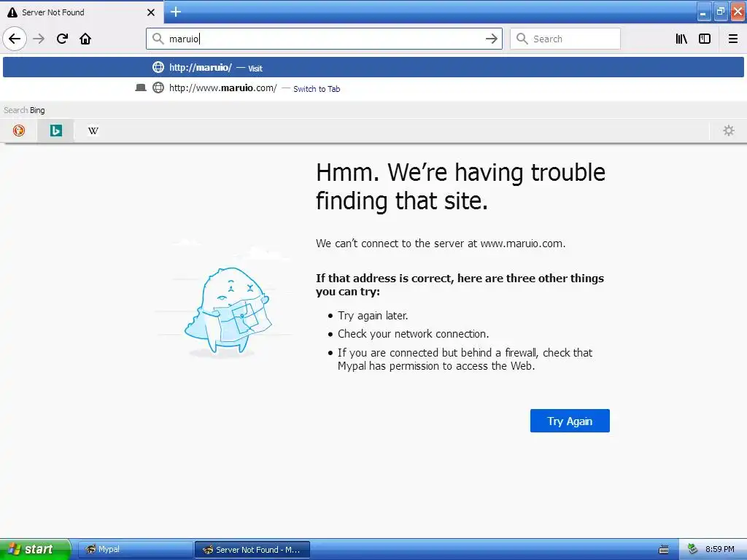
Task: Minimize the browser window
Action: coord(703,12)
